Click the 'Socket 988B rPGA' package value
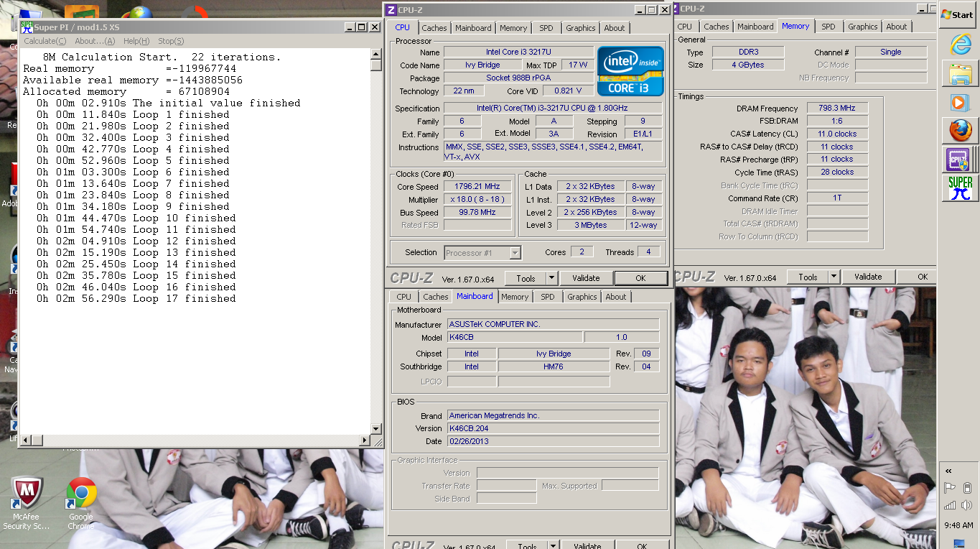 point(518,78)
